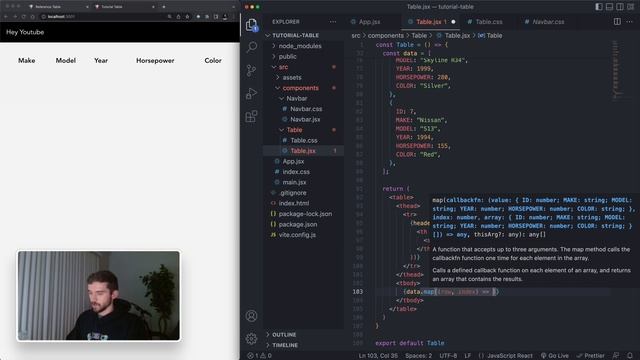Image resolution: width=640 pixels, height=360 pixels.
Task: Open new browser tab with plus
Action: [164, 7]
